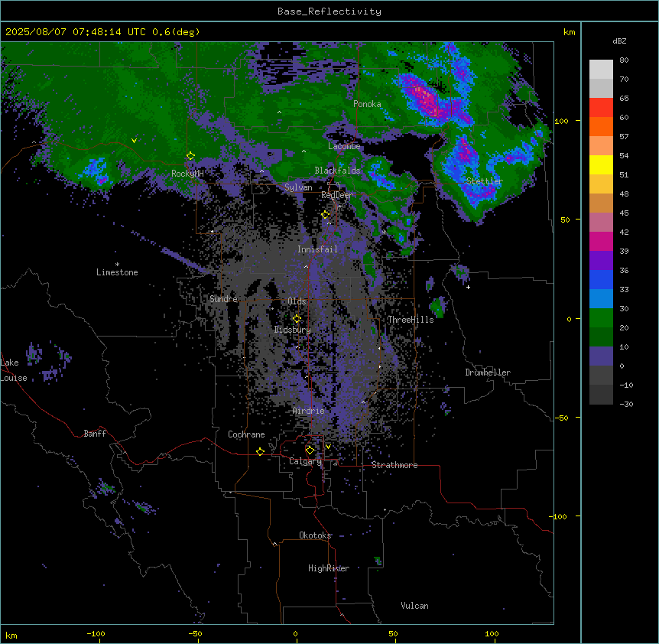Click the Cochrane town label

pos(246,434)
